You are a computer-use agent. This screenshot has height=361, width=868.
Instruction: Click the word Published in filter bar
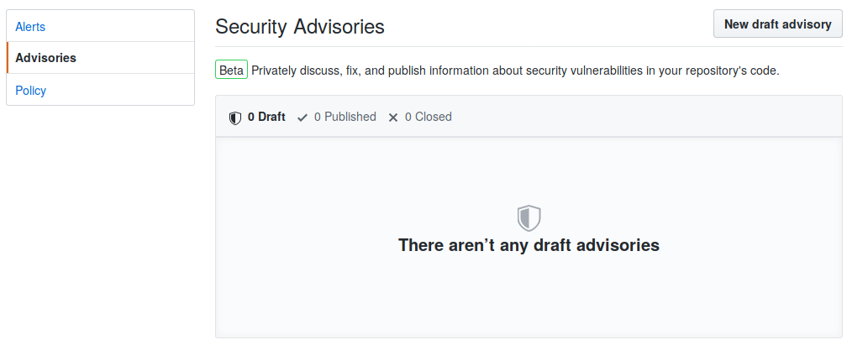click(350, 117)
